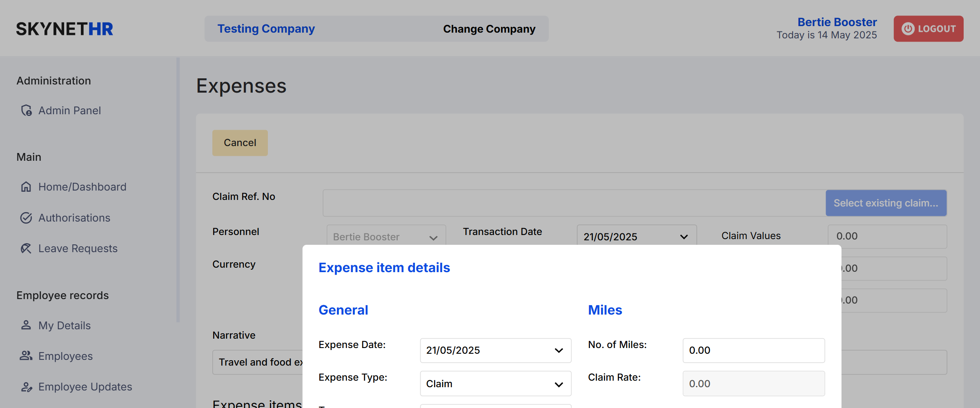
Task: Click the Cancel button
Action: [x=240, y=143]
